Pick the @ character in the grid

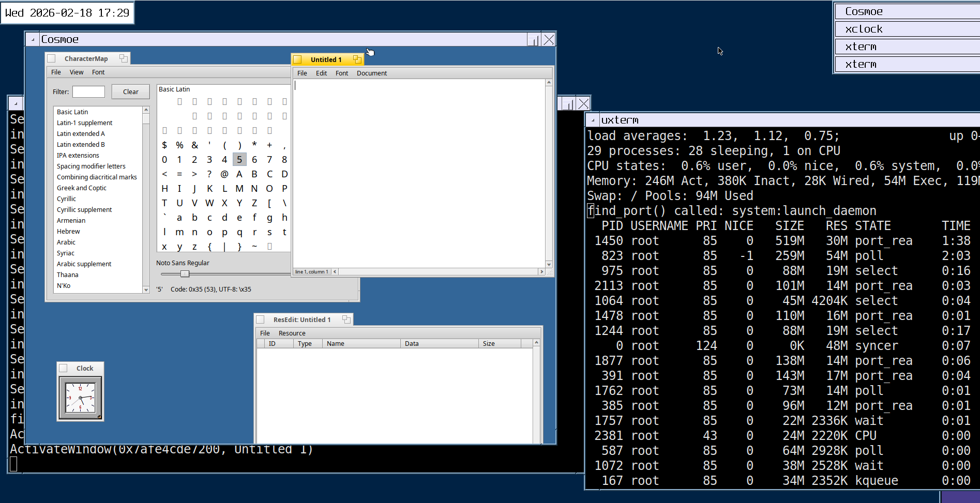224,174
